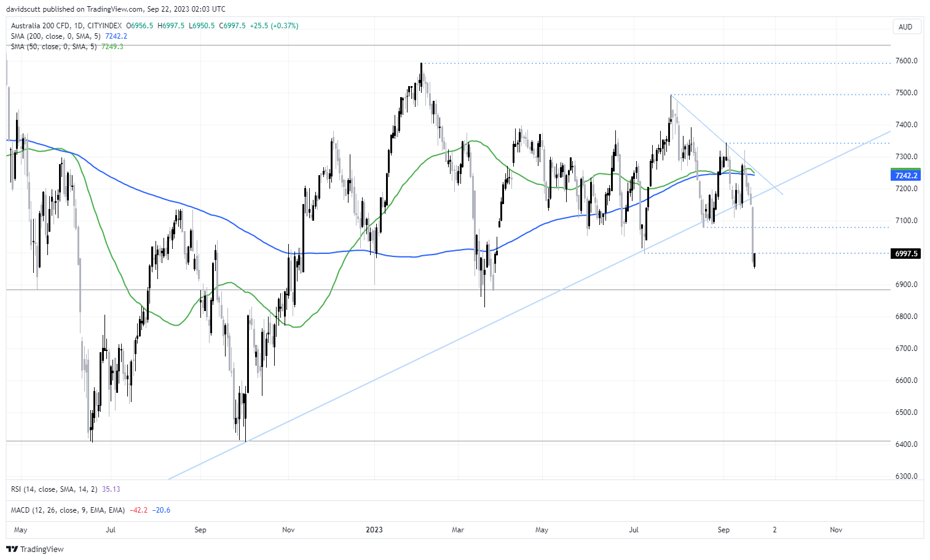Click the SMA 200 indicator legend

55,36
